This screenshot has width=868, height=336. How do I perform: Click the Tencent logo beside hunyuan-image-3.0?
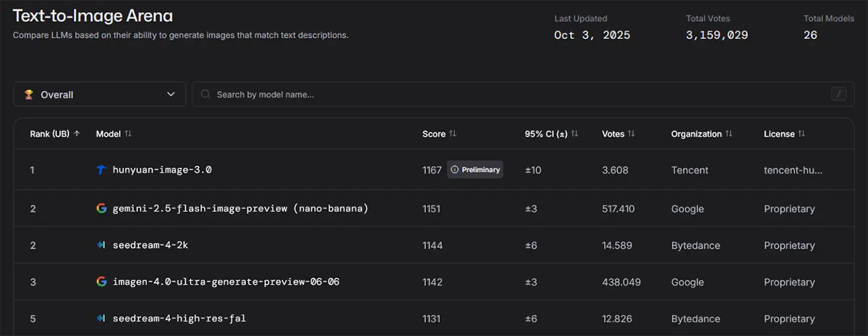[x=101, y=170]
